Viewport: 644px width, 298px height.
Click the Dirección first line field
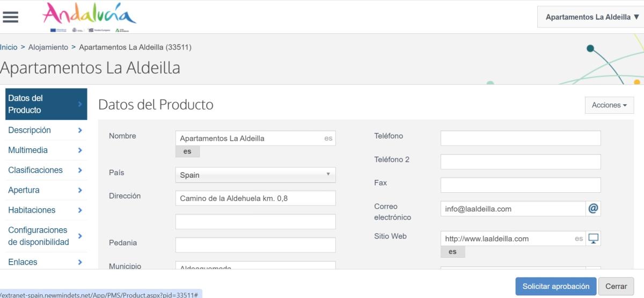255,198
